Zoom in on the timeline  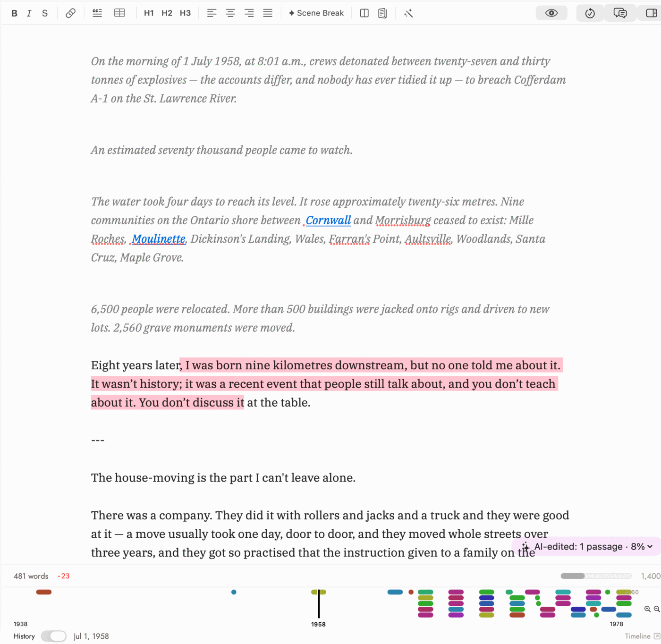(647, 609)
